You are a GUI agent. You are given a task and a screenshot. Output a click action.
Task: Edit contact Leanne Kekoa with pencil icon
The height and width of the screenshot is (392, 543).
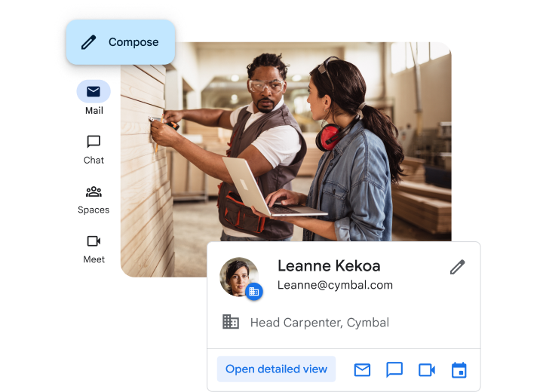click(x=457, y=267)
